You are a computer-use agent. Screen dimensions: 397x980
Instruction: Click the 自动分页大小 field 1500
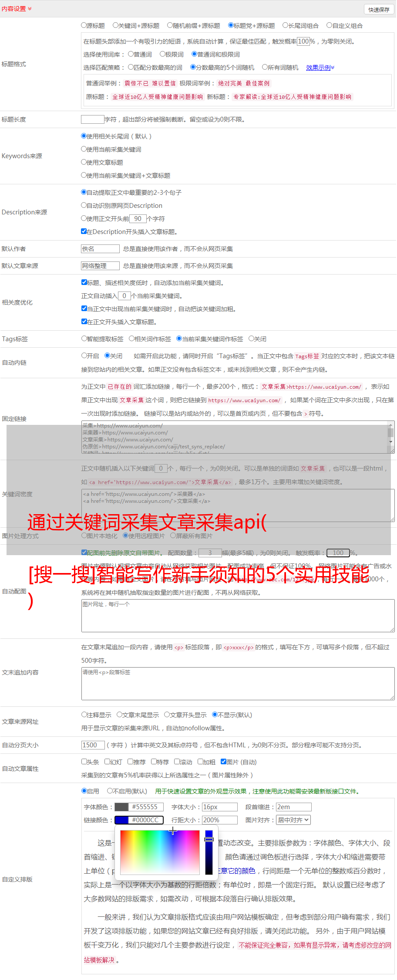[x=93, y=745]
